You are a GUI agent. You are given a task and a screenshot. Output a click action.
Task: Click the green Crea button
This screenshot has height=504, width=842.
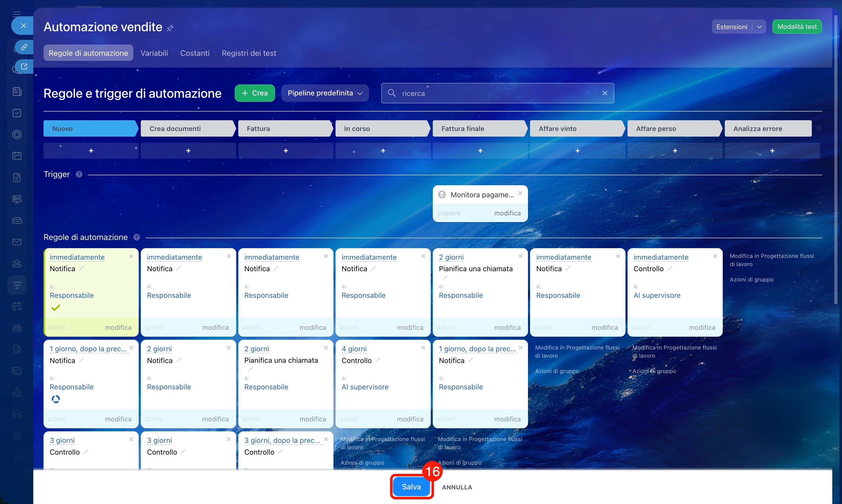pyautogui.click(x=254, y=93)
